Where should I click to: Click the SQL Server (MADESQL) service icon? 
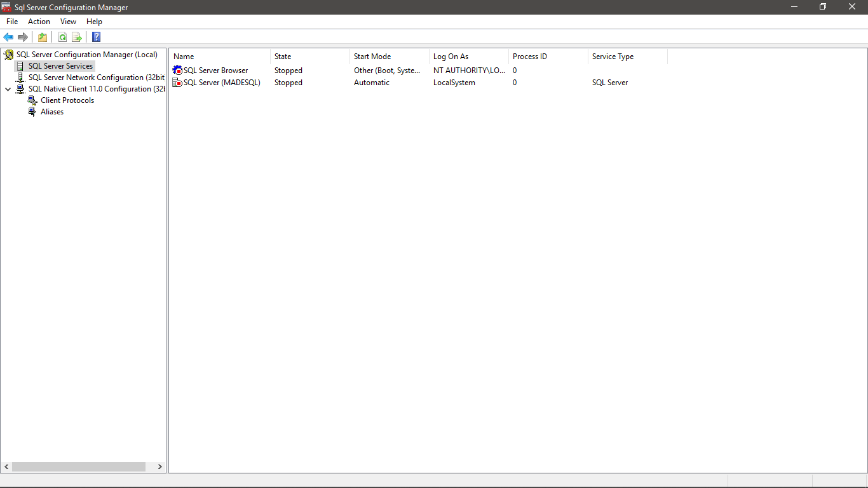[177, 83]
